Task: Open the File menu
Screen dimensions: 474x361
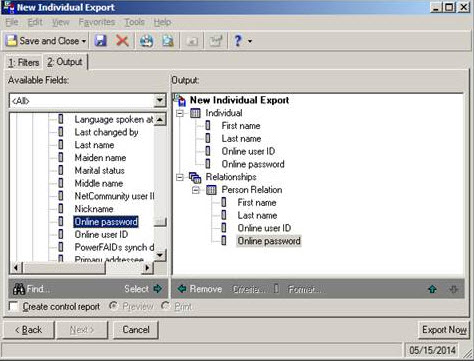Action: coord(12,22)
